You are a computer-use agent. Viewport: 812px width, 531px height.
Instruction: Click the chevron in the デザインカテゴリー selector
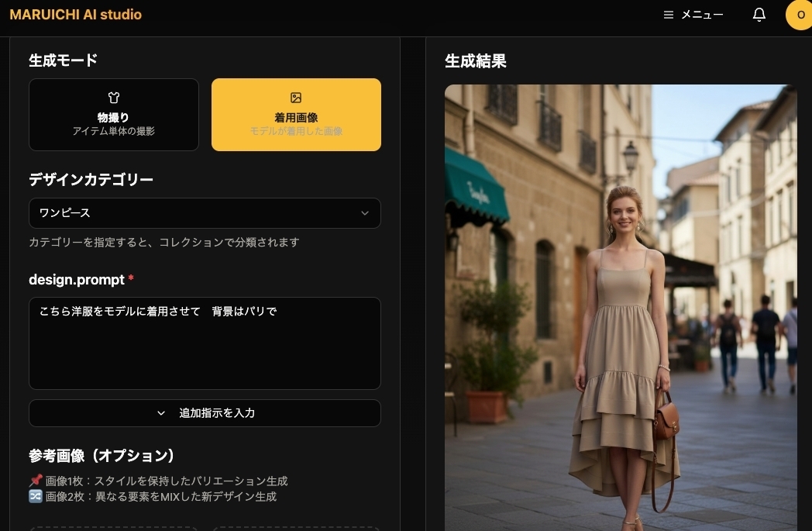[365, 213]
